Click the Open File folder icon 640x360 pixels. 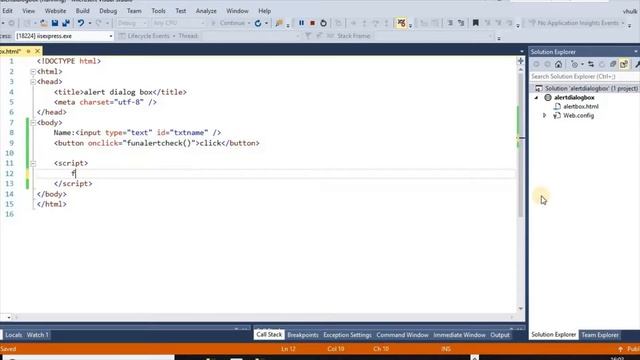tap(43, 23)
